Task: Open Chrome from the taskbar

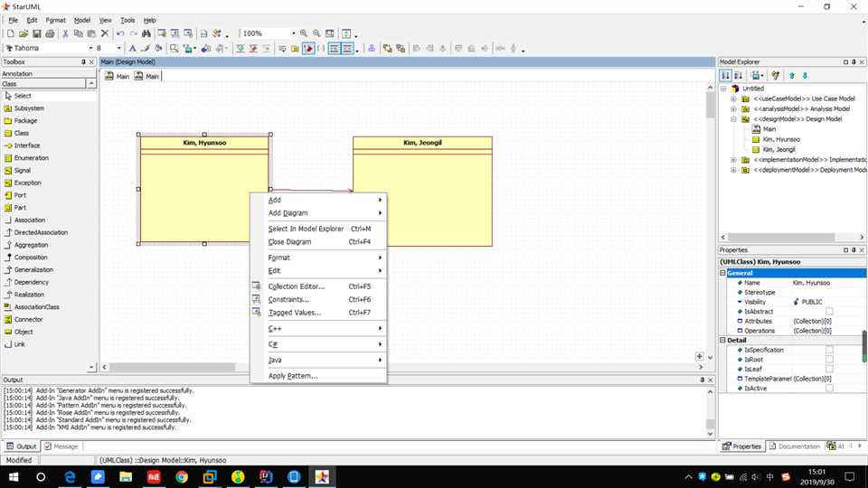Action: point(182,477)
